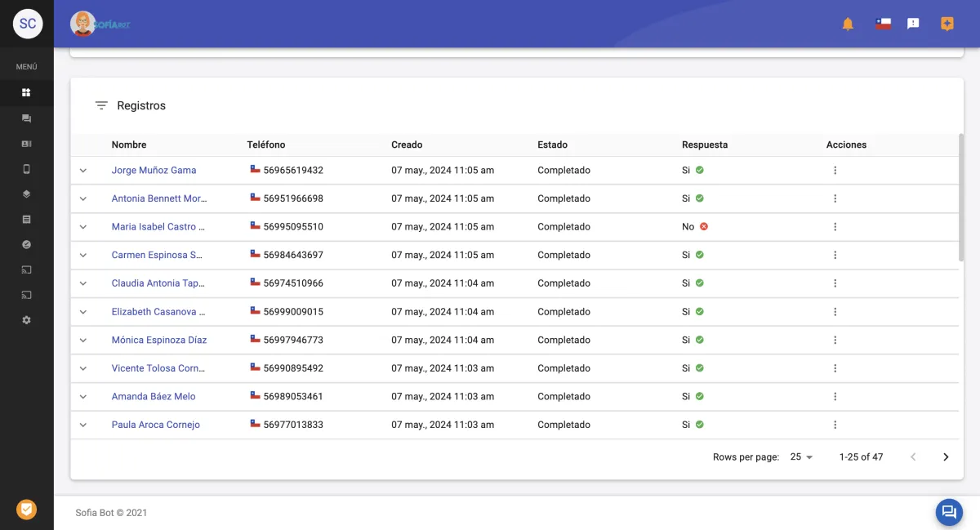This screenshot has width=980, height=530.
Task: Open Vicente Tolosa Corn… name link
Action: pos(158,368)
